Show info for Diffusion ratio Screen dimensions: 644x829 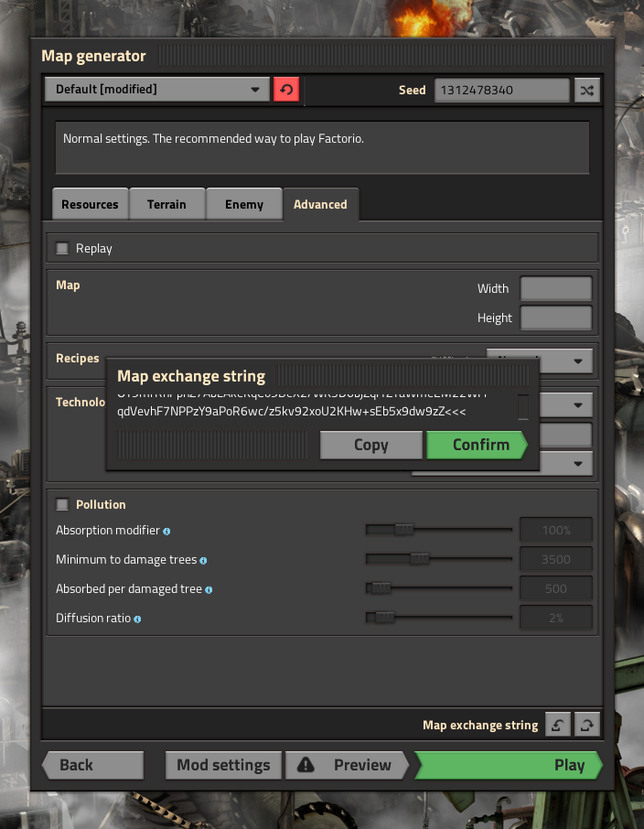pyautogui.click(x=137, y=619)
